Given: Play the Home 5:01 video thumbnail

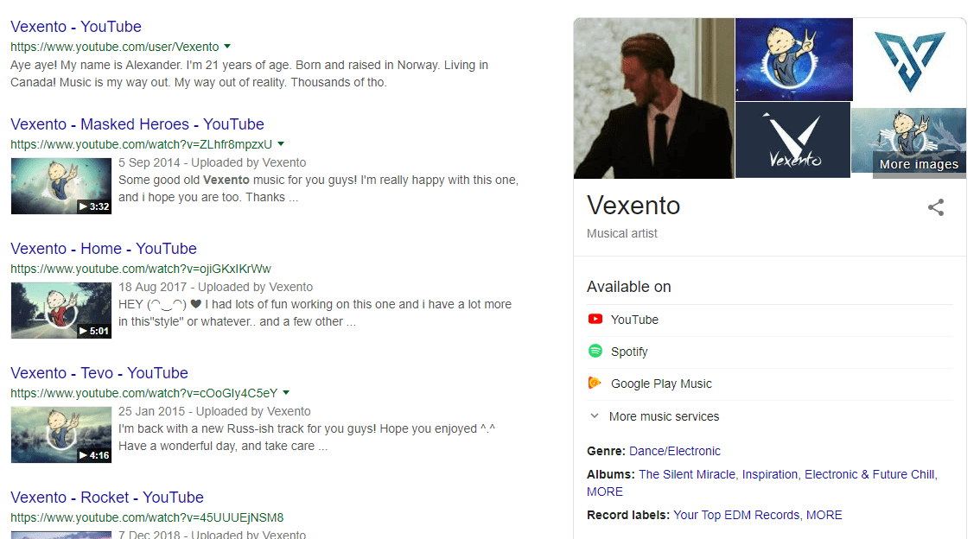Looking at the screenshot, I should tap(61, 310).
